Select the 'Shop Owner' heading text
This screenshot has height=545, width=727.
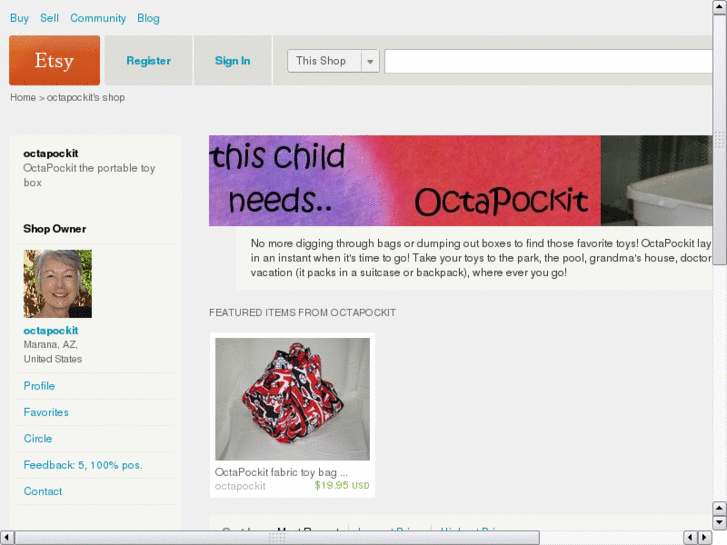click(55, 229)
